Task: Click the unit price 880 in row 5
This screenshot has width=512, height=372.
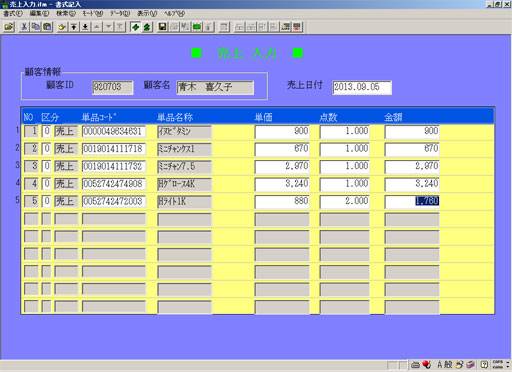Action: click(282, 201)
